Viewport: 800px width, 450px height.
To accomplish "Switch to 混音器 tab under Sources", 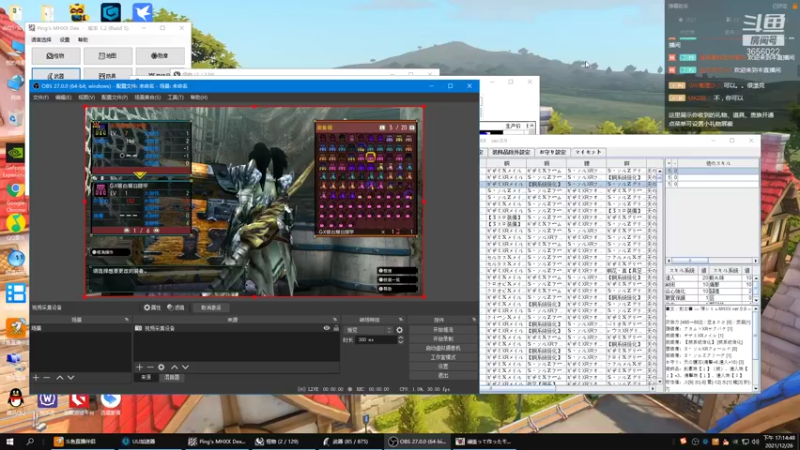I will [172, 378].
